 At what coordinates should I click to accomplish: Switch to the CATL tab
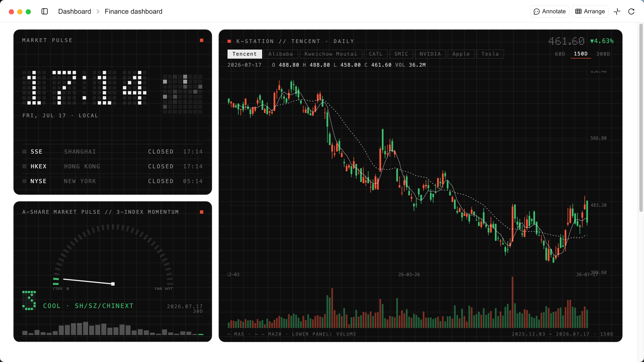point(376,54)
